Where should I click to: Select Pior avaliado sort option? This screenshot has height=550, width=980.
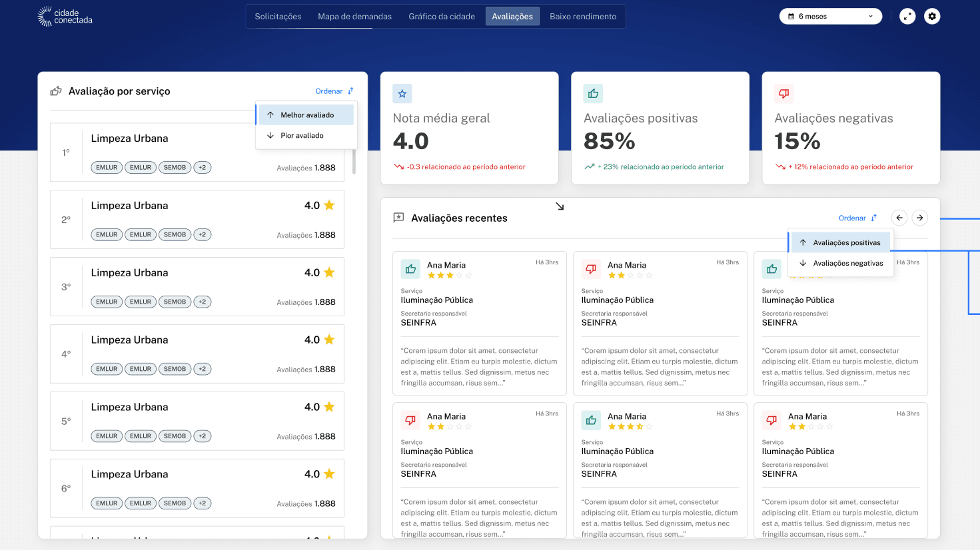306,135
